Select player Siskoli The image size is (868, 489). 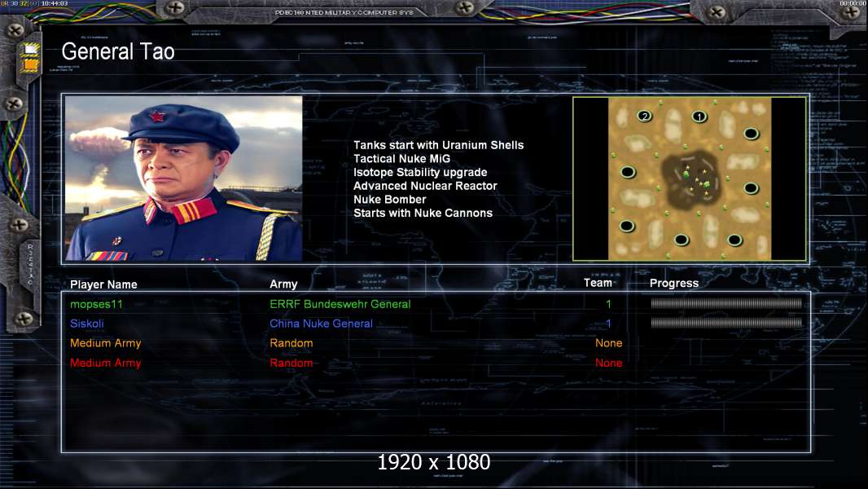point(87,324)
